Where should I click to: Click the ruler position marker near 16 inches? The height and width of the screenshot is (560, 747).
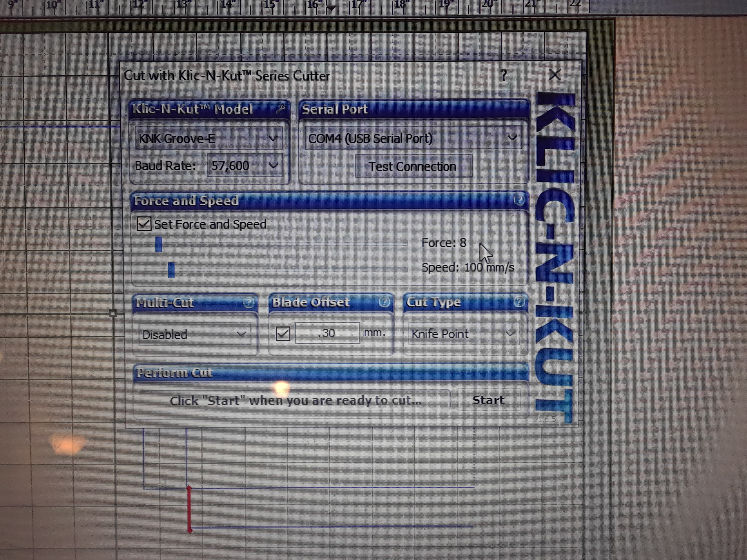click(332, 8)
